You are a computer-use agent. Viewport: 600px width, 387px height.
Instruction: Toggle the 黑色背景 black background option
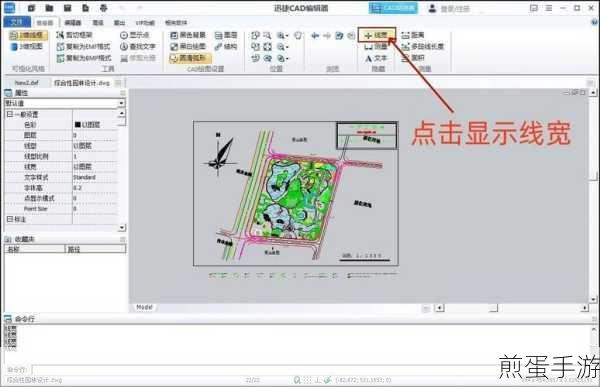[188, 35]
